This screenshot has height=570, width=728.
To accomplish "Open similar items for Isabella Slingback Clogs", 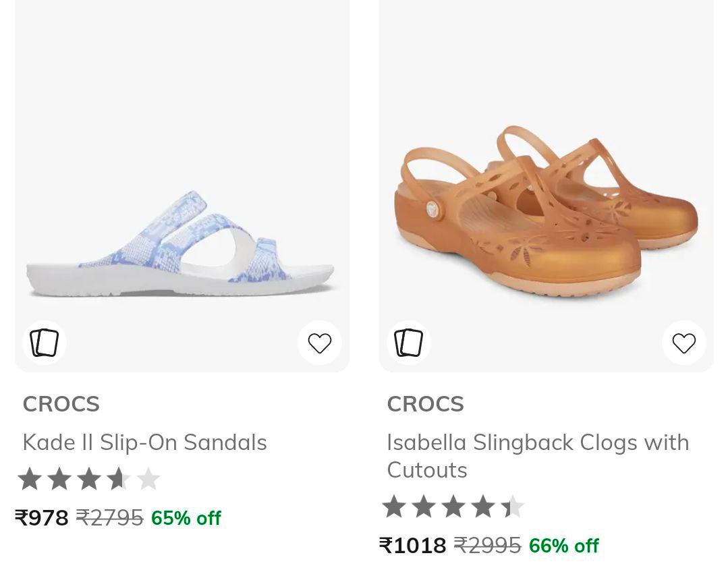I will pos(409,343).
